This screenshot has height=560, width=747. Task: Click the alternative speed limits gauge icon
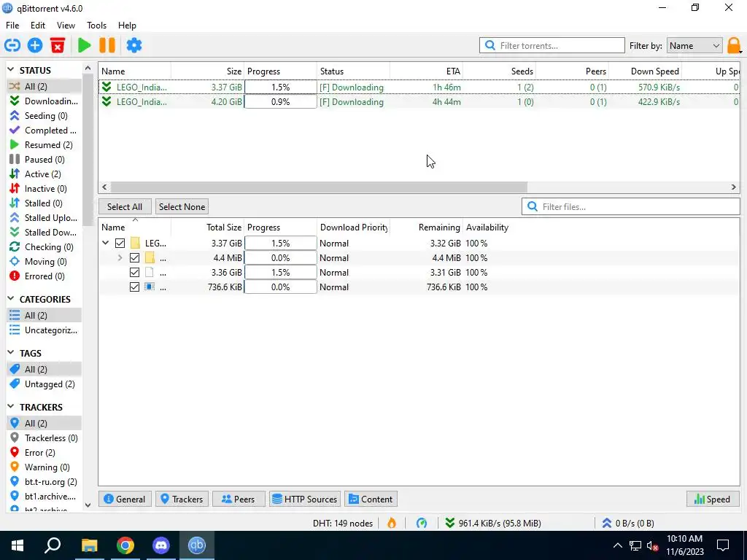pos(422,523)
